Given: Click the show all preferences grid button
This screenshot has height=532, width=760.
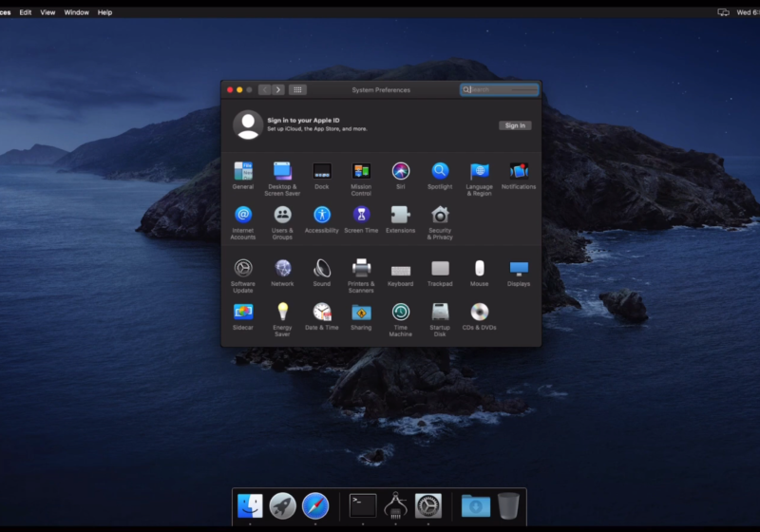Looking at the screenshot, I should click(x=297, y=89).
